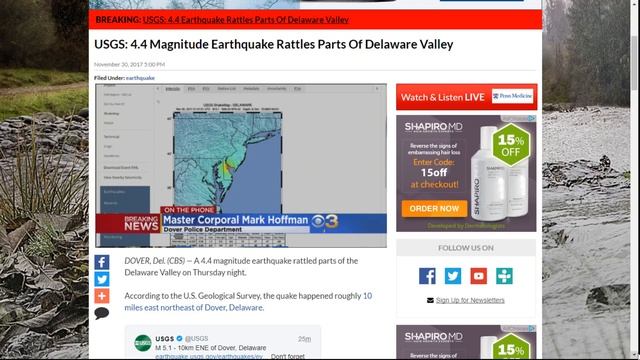Click the second Shapiro MD ad at bottom
The width and height of the screenshot is (640, 360).
466,342
